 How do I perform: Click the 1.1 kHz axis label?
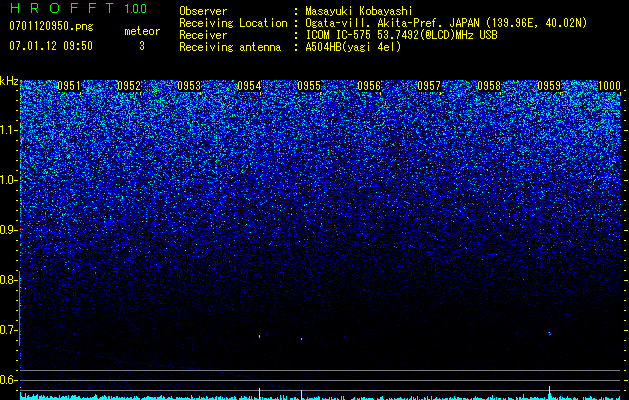[9, 130]
